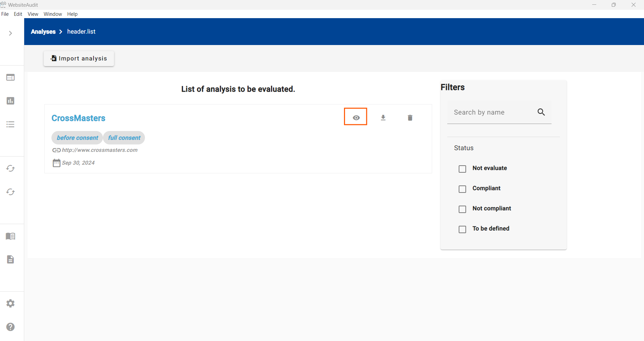Screen dimensions: 644x341
Task: Click the WebsiteAudit app icon in title bar
Action: 3,4
